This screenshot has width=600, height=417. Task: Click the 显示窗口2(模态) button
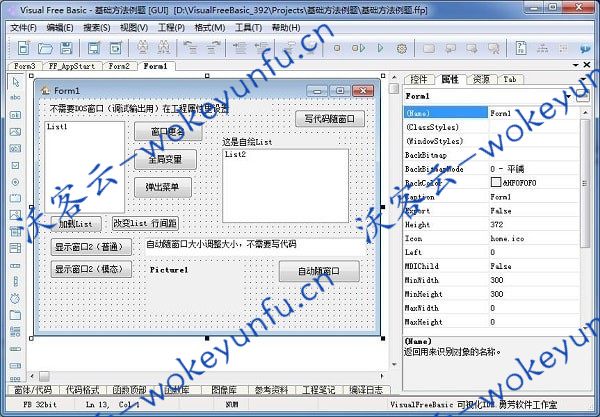(x=91, y=269)
